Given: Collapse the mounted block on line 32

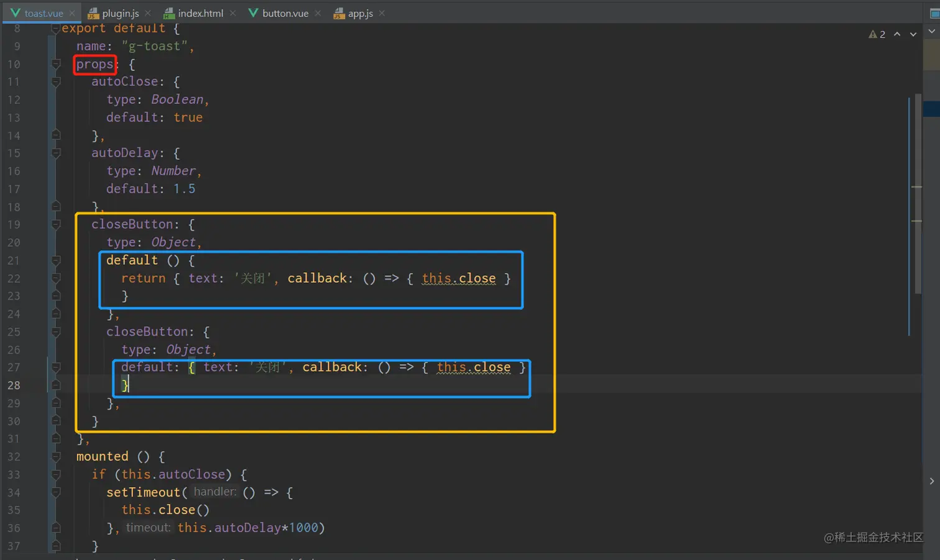Looking at the screenshot, I should tap(56, 457).
